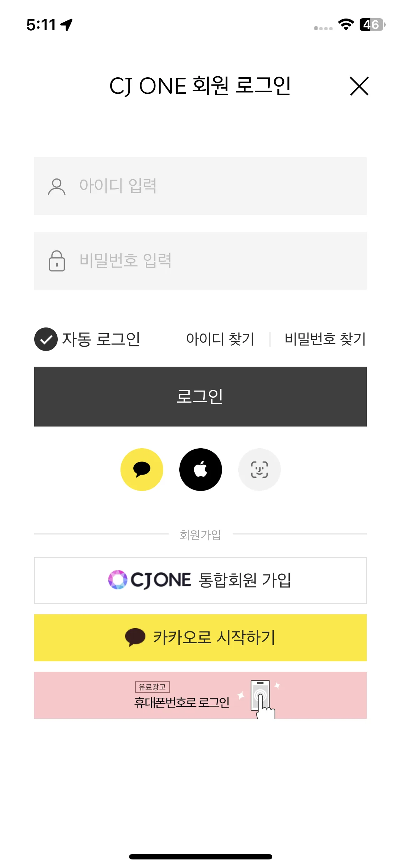Tap the 자동 로그인 label text
The image size is (401, 868).
tap(101, 339)
